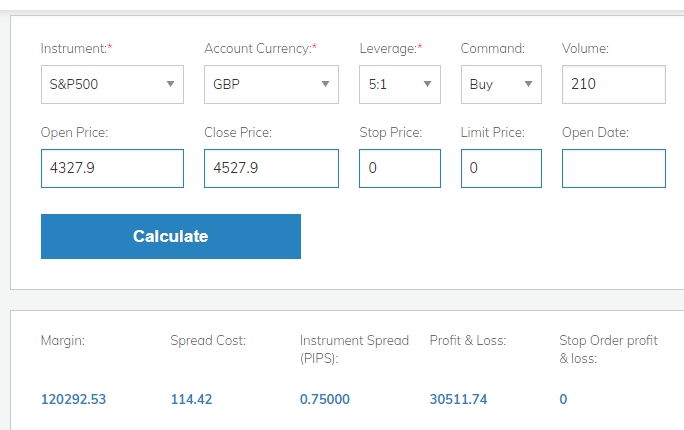Select the Command dropdown showing Buy
The width and height of the screenshot is (684, 430).
pyautogui.click(x=501, y=85)
